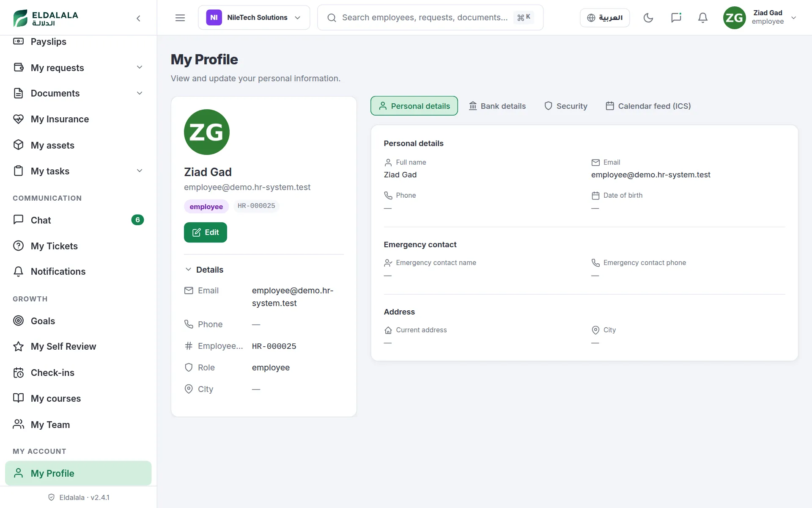Image resolution: width=812 pixels, height=508 pixels.
Task: Click the ZG avatar on profile card
Action: [x=207, y=132]
